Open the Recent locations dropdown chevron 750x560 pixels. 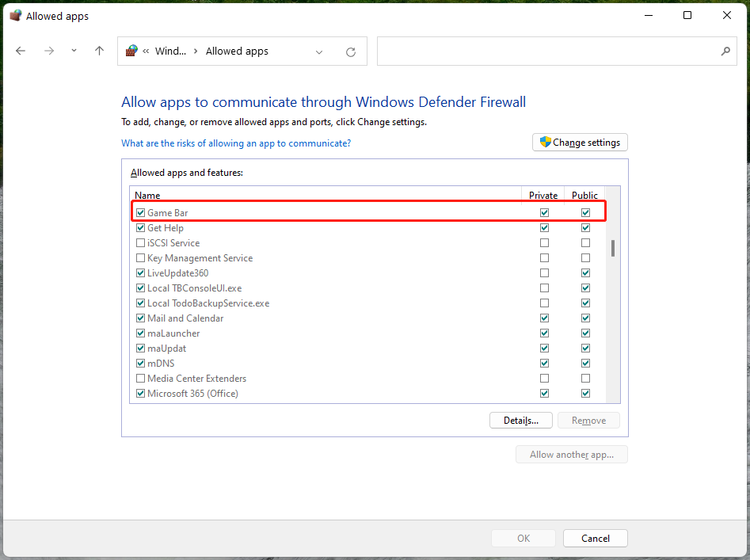74,51
